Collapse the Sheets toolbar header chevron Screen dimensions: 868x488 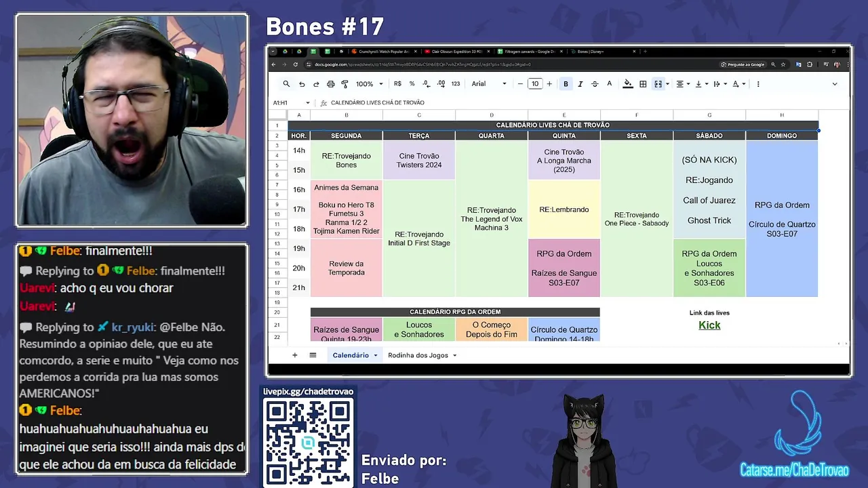[835, 84]
